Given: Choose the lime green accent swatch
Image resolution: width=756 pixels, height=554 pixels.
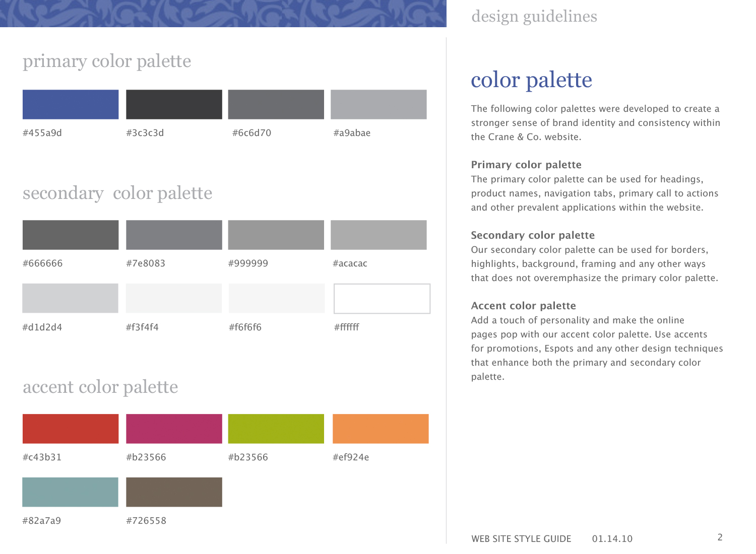Looking at the screenshot, I should pyautogui.click(x=276, y=429).
